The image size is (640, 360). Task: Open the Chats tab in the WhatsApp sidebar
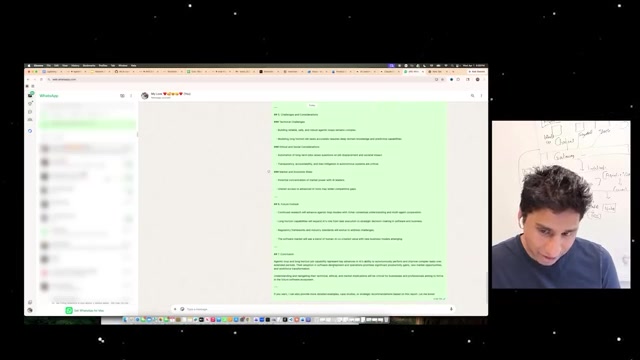click(30, 95)
